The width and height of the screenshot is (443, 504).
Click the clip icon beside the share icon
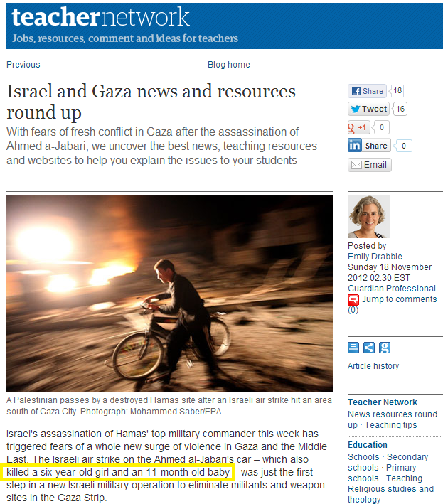click(x=385, y=348)
